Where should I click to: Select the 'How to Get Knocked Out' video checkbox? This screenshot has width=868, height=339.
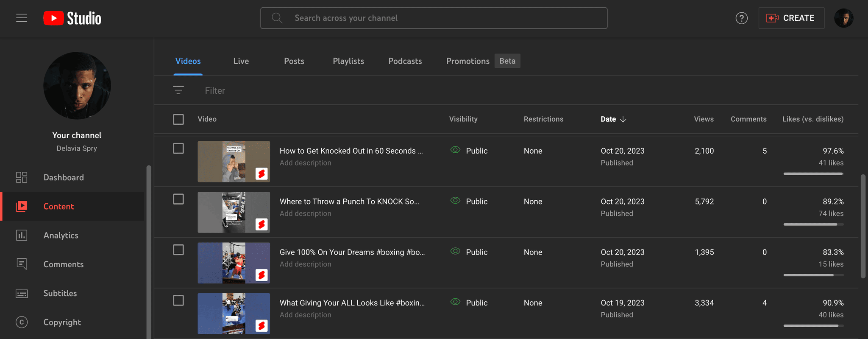click(178, 148)
